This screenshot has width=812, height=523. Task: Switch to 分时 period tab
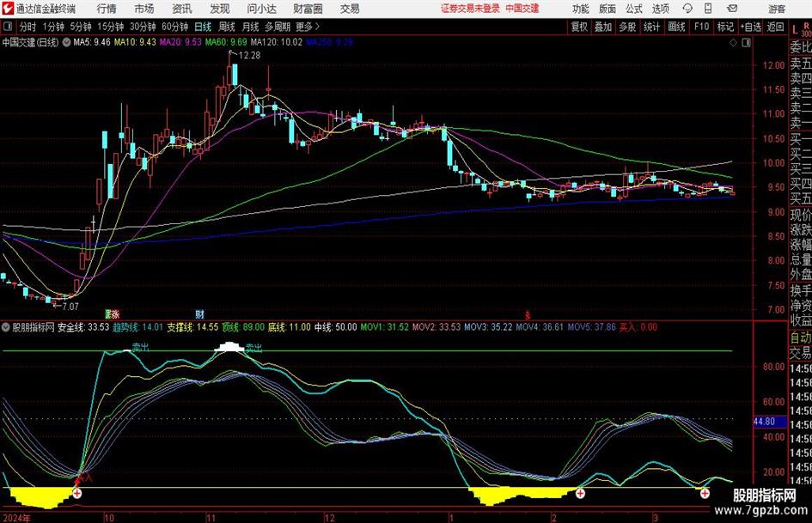point(28,27)
